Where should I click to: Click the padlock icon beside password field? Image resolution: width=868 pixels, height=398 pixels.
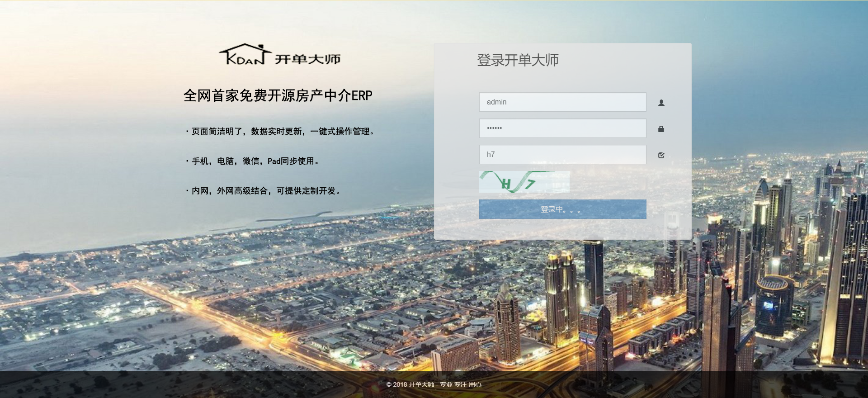[661, 129]
